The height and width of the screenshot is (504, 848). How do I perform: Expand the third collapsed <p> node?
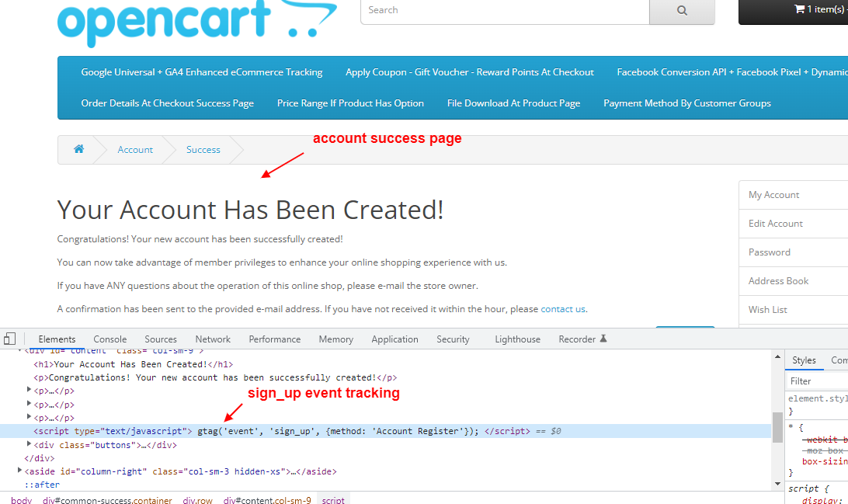[x=30, y=417]
